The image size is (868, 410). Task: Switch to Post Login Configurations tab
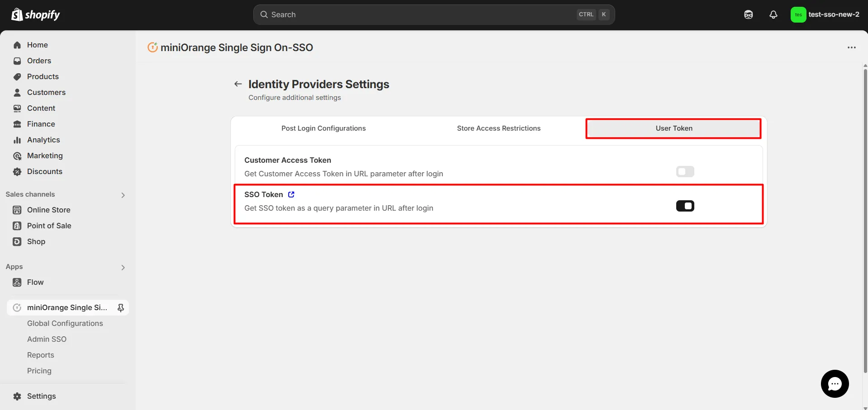click(323, 128)
